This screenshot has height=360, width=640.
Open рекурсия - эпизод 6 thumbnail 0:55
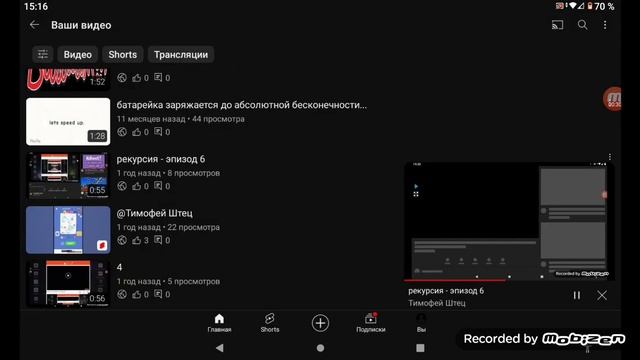point(68,176)
